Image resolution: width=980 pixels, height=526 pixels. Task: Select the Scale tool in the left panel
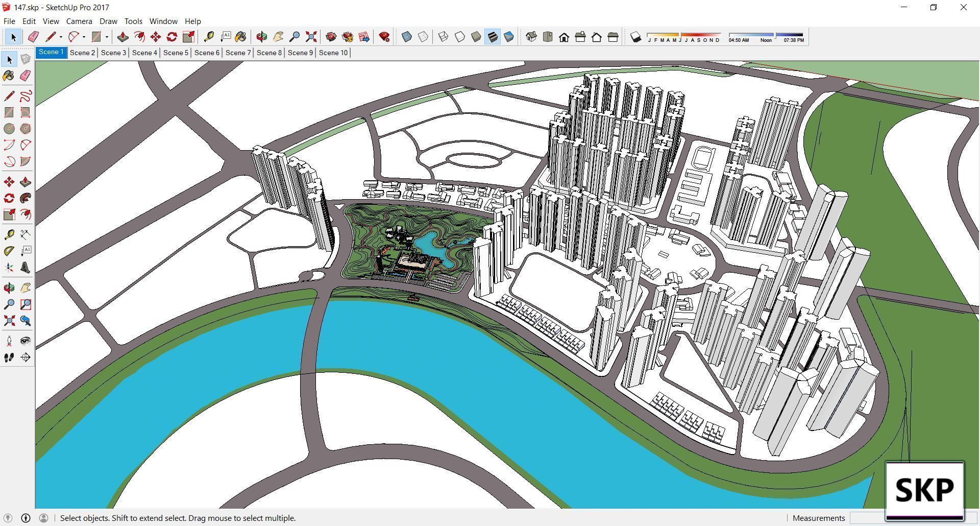click(x=9, y=214)
